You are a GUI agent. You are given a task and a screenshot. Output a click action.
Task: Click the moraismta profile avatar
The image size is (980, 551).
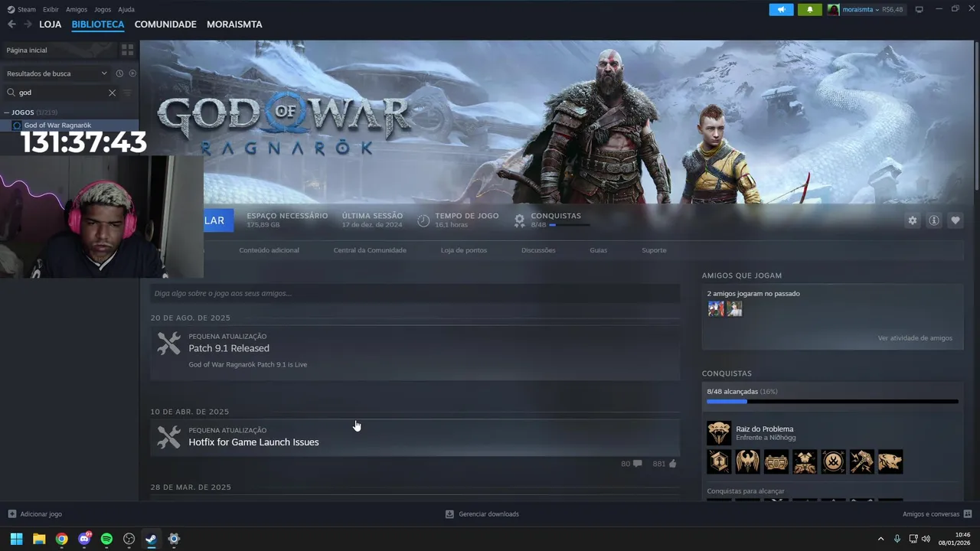tap(833, 10)
